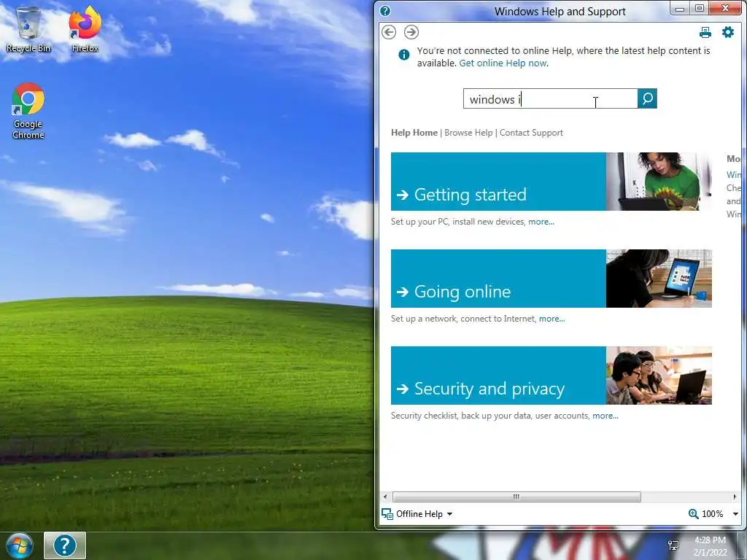Click the 100% zoom value text
This screenshot has height=560, width=747.
coord(712,514)
